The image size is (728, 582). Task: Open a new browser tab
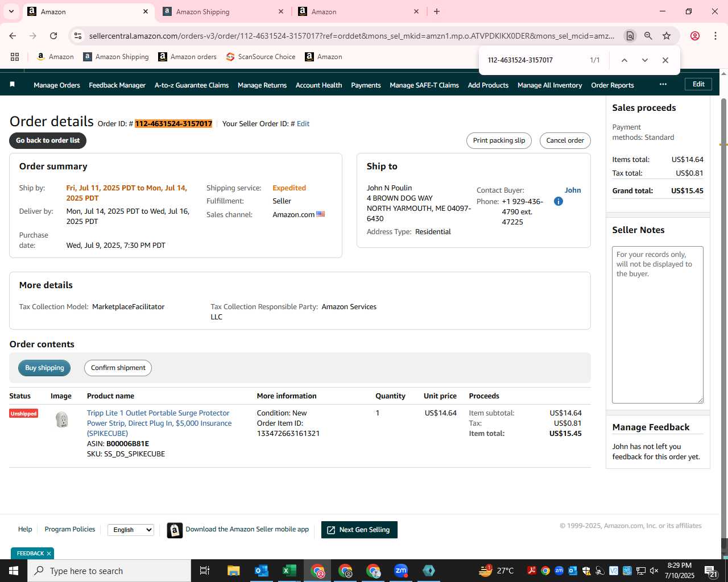(437, 11)
